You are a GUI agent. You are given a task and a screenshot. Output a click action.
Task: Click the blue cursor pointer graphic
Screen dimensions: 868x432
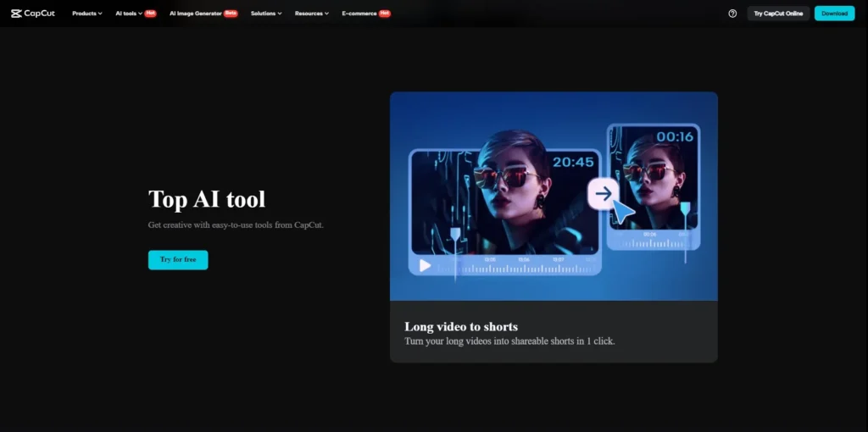point(622,212)
